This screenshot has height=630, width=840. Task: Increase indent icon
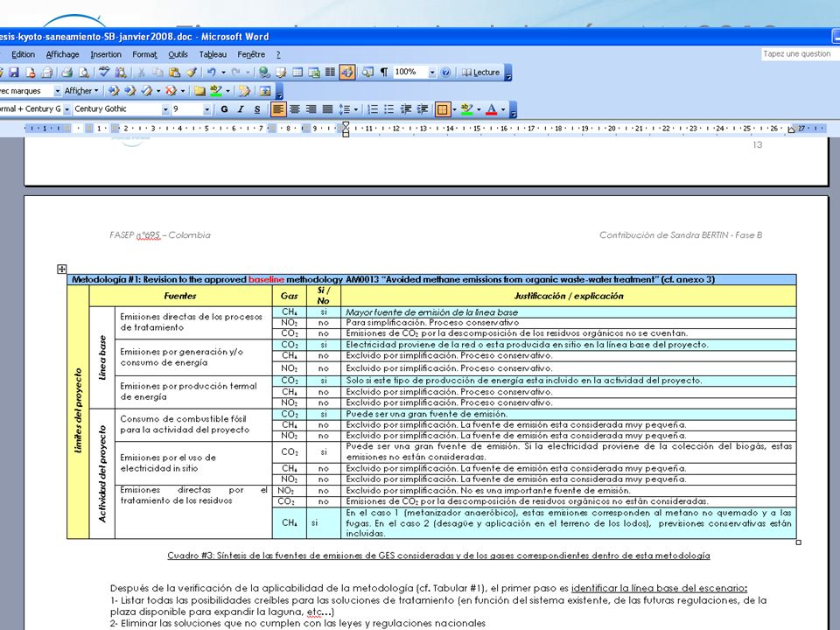(x=423, y=109)
